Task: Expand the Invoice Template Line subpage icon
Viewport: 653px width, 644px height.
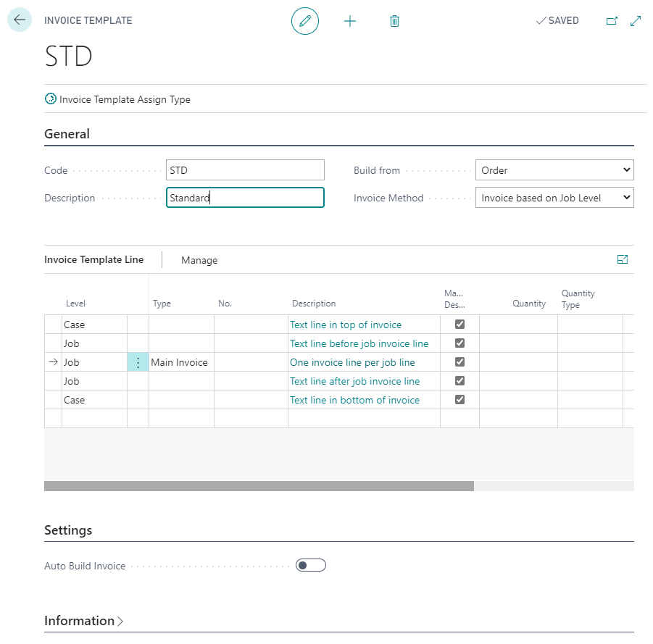Action: click(622, 259)
